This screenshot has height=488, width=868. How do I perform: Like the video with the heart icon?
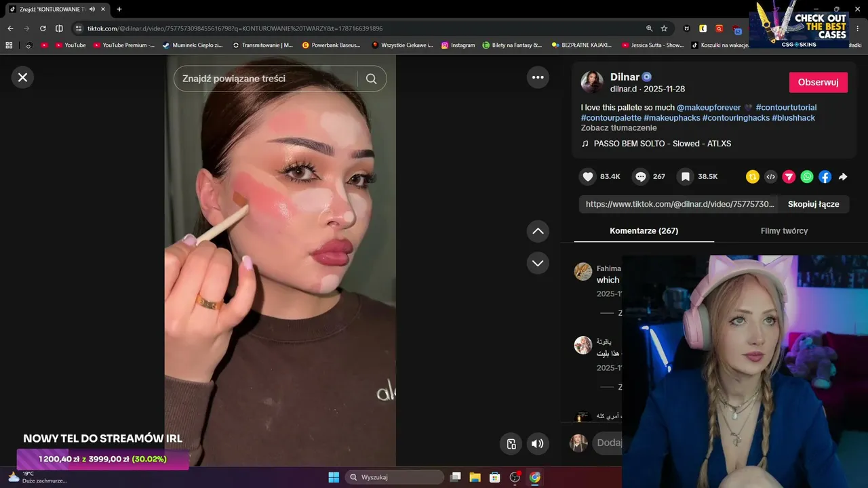pyautogui.click(x=588, y=177)
